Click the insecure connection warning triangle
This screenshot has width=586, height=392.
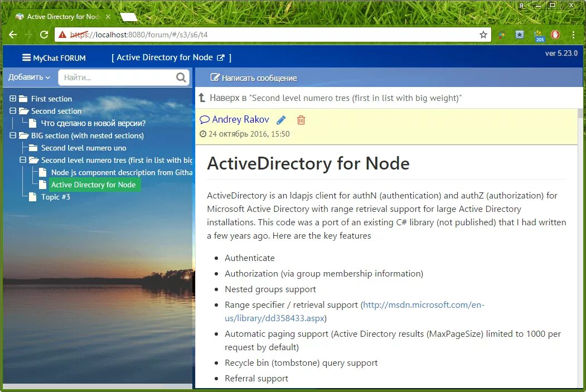(x=62, y=35)
